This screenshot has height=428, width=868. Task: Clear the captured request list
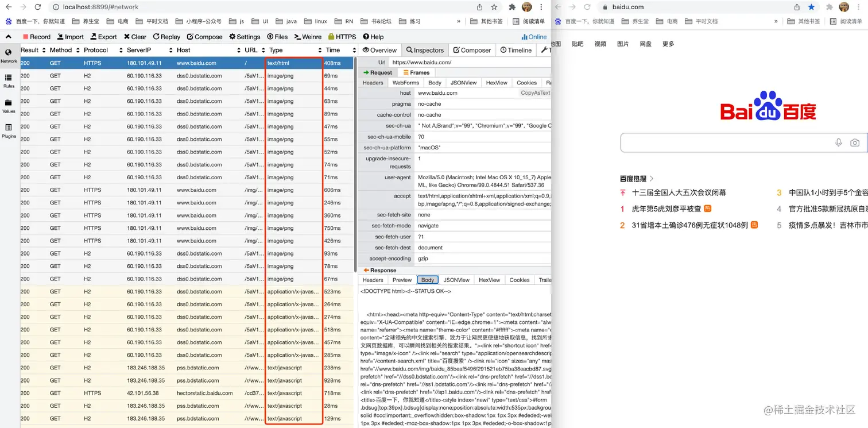135,37
